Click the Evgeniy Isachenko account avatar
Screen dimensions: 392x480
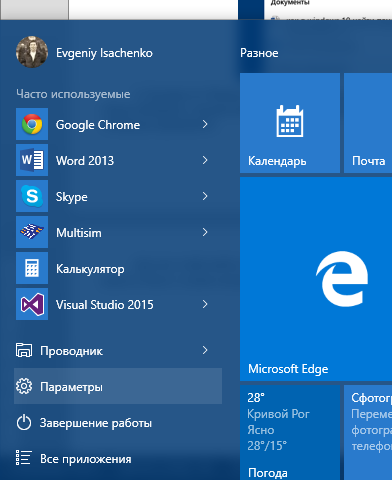(32, 52)
